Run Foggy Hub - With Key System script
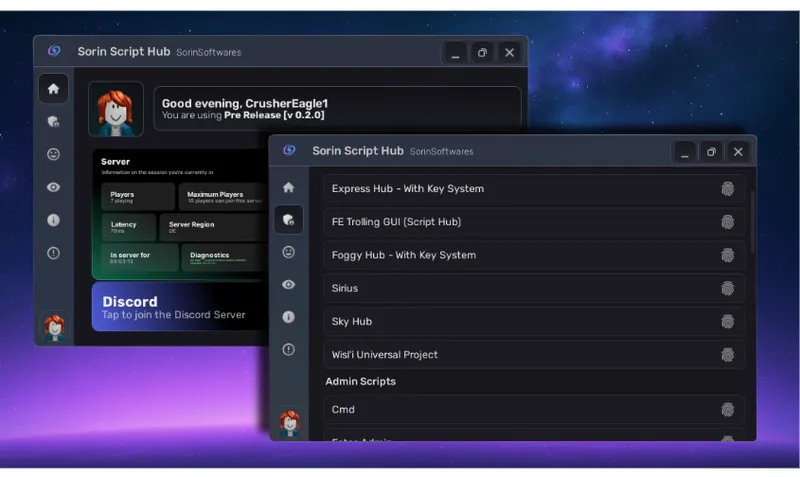The height and width of the screenshot is (477, 800). tap(534, 255)
